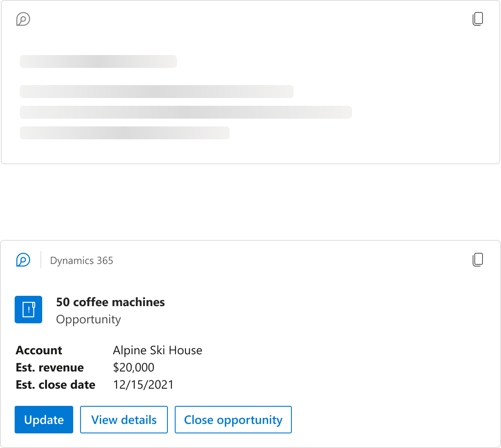Click the Dynamics 365 header label
Screen dimensions: 501x448
(82, 261)
